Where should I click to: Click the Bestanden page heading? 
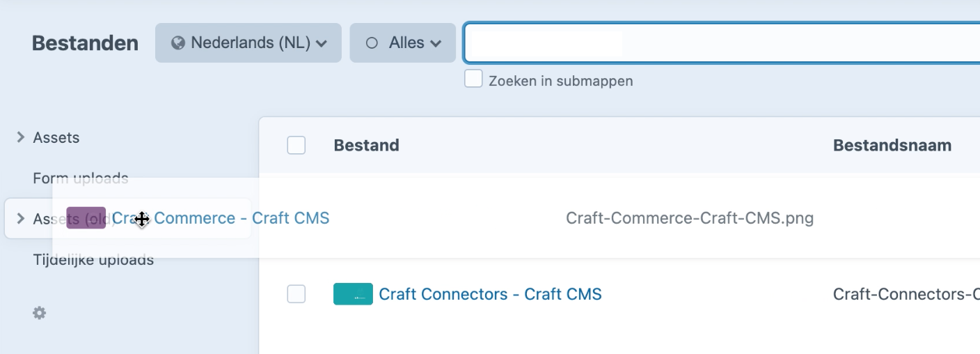point(85,43)
